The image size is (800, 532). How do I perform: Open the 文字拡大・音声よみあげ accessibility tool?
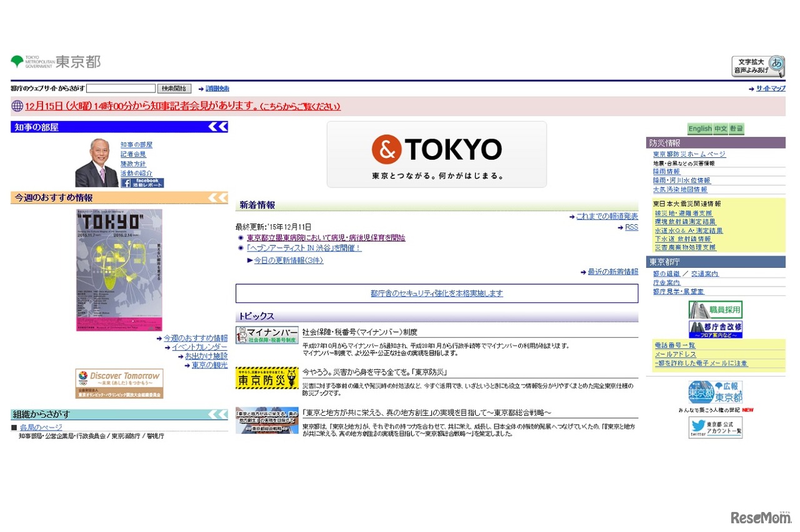[757, 66]
